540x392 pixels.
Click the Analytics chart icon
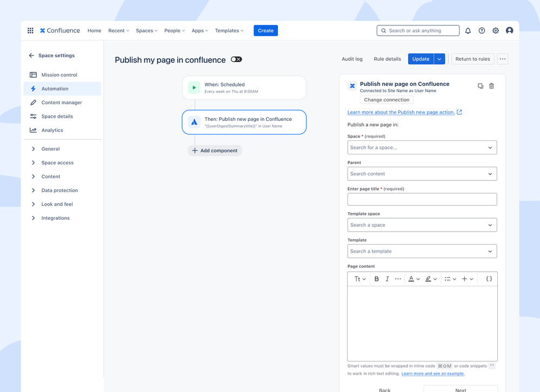click(33, 130)
